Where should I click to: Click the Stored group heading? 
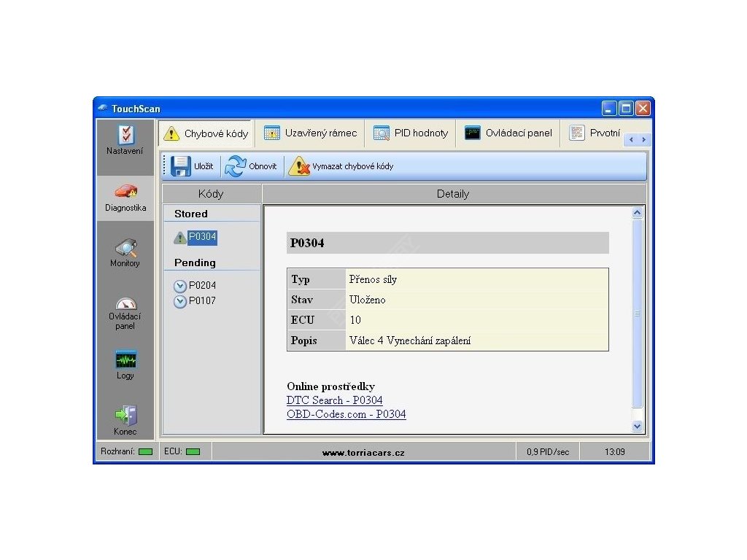click(191, 214)
